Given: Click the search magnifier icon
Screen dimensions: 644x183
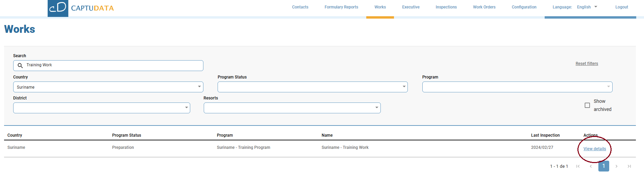Looking at the screenshot, I should coord(20,66).
